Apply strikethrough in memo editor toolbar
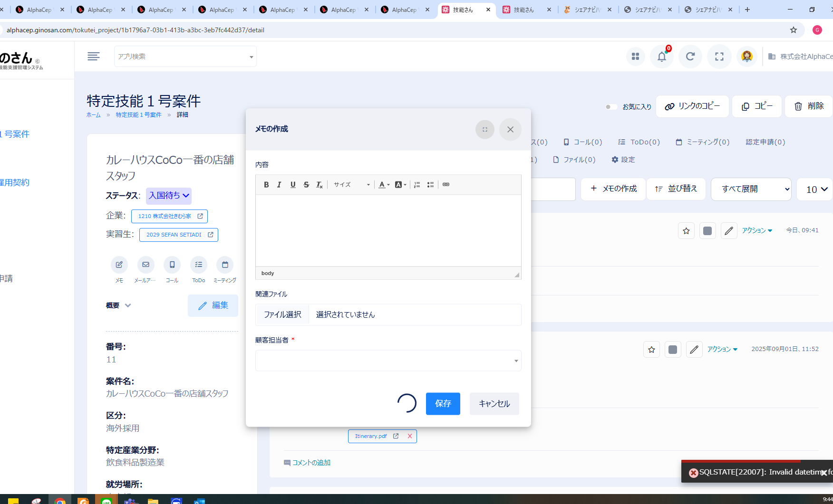833x504 pixels. 306,185
